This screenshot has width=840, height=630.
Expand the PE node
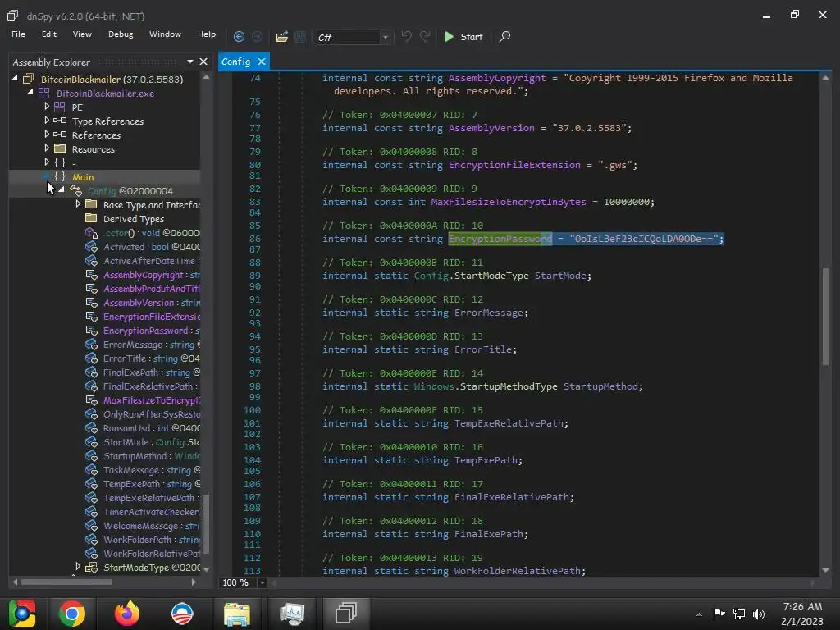tap(47, 107)
